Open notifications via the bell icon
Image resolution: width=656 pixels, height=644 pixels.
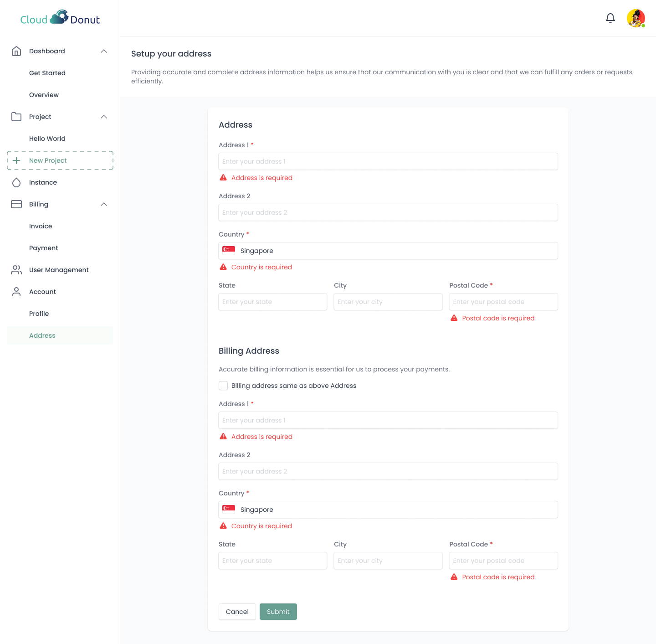pos(610,18)
